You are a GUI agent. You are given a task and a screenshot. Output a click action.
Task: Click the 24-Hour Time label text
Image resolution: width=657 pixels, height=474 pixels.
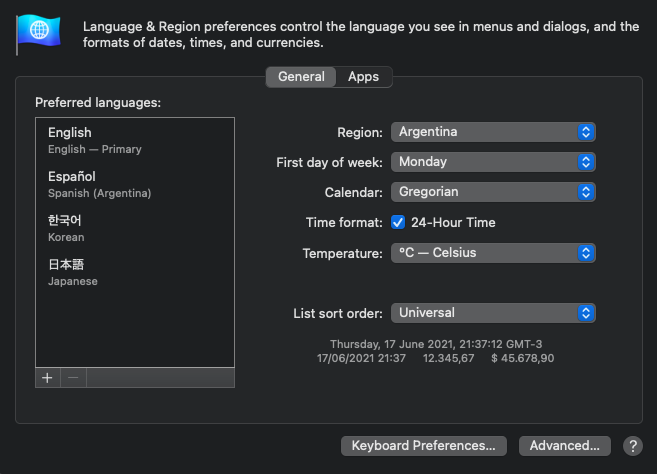453,223
